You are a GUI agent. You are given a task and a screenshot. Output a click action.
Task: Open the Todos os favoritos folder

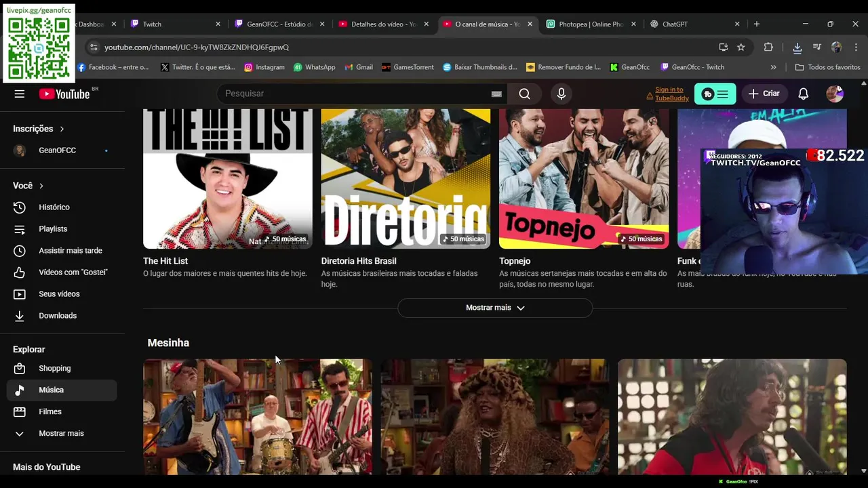(827, 67)
